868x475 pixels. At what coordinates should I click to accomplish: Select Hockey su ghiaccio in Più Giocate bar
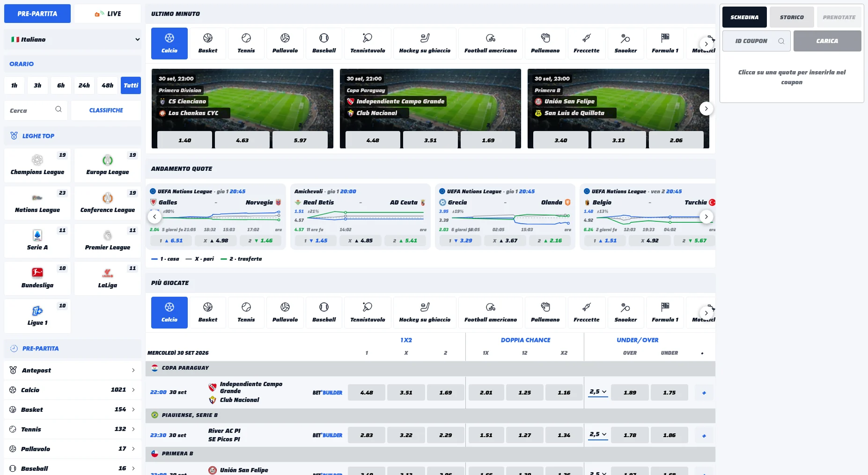click(425, 312)
